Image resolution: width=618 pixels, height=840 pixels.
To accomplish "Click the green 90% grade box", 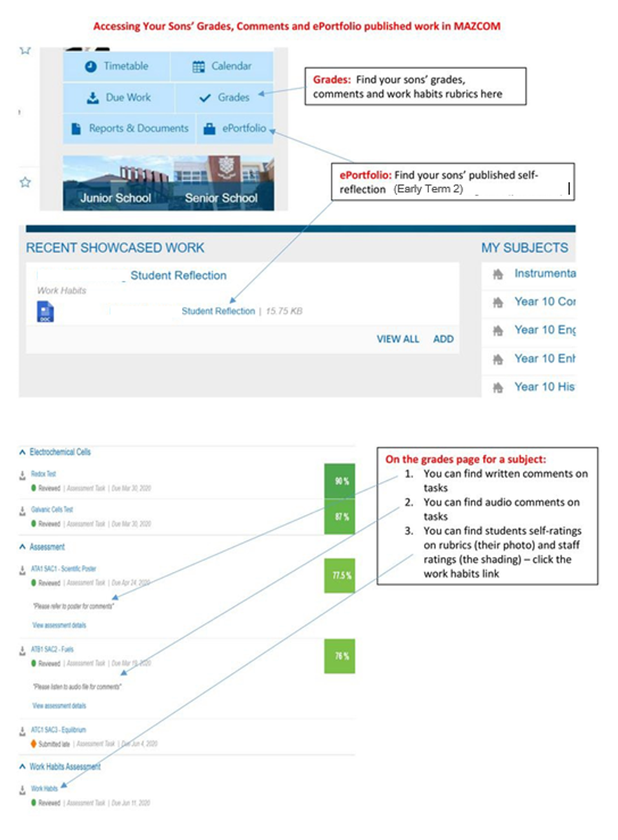I will click(339, 482).
